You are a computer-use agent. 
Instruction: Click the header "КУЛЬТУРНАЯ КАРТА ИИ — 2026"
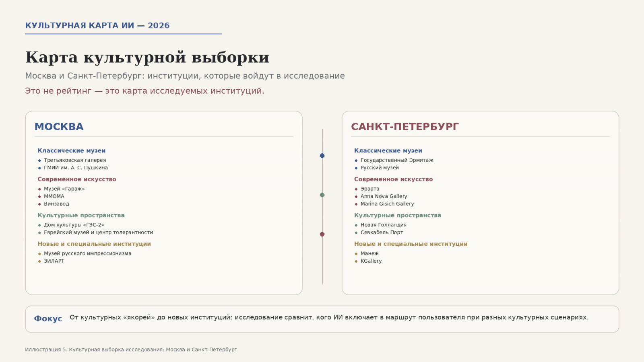pos(97,25)
